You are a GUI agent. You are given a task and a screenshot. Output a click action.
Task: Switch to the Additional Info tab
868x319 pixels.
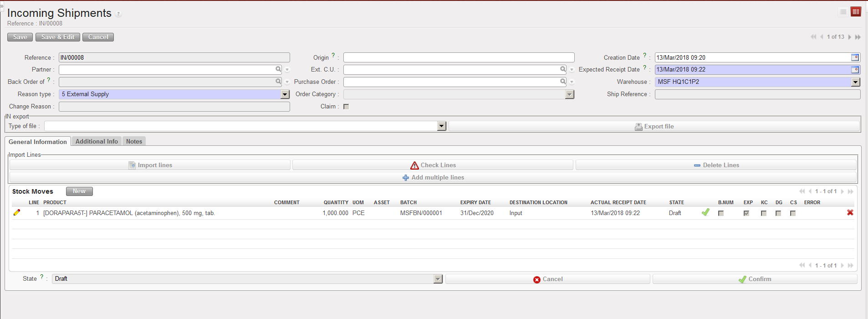[97, 142]
